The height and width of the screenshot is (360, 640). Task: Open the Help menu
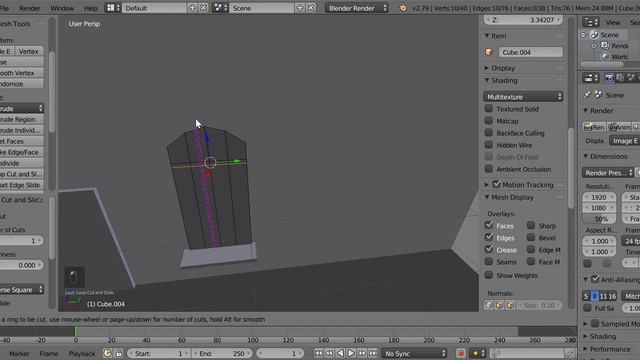[x=91, y=8]
